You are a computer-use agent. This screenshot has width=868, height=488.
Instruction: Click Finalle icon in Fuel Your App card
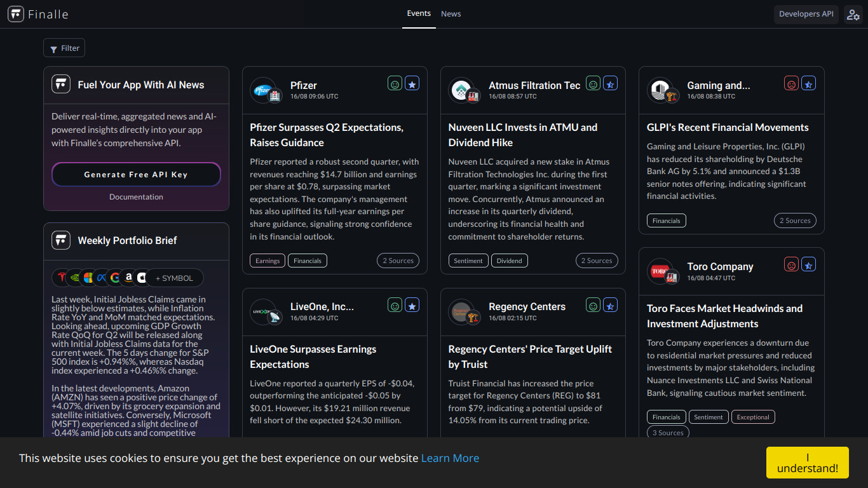61,85
